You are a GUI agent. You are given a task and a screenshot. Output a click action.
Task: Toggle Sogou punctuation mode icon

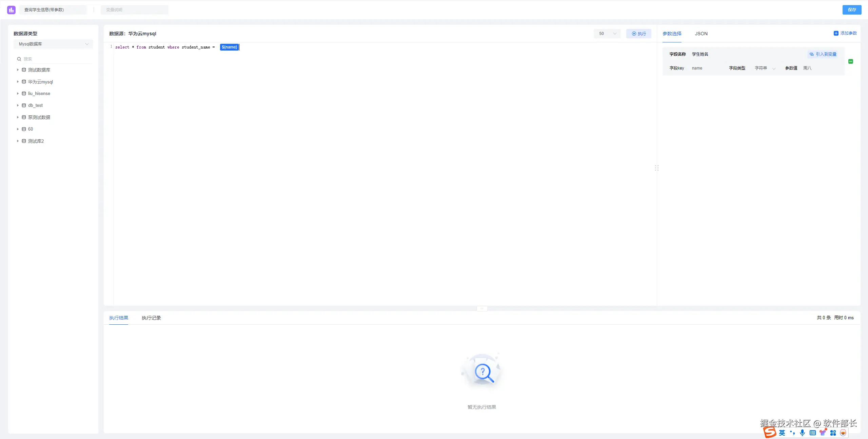(792, 433)
